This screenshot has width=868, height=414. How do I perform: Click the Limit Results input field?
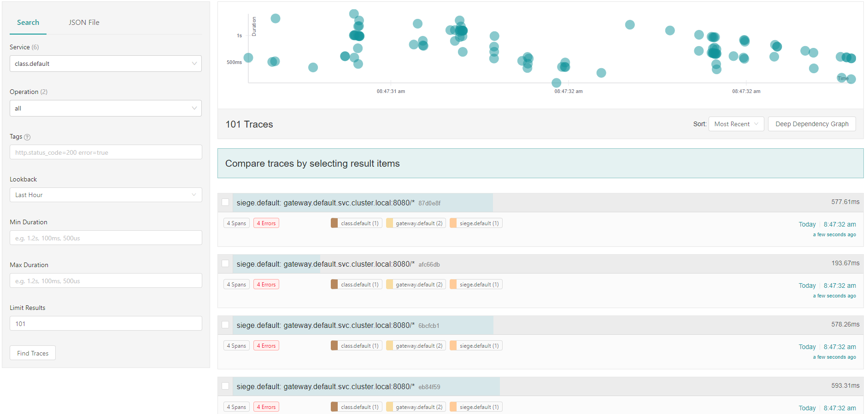click(105, 323)
